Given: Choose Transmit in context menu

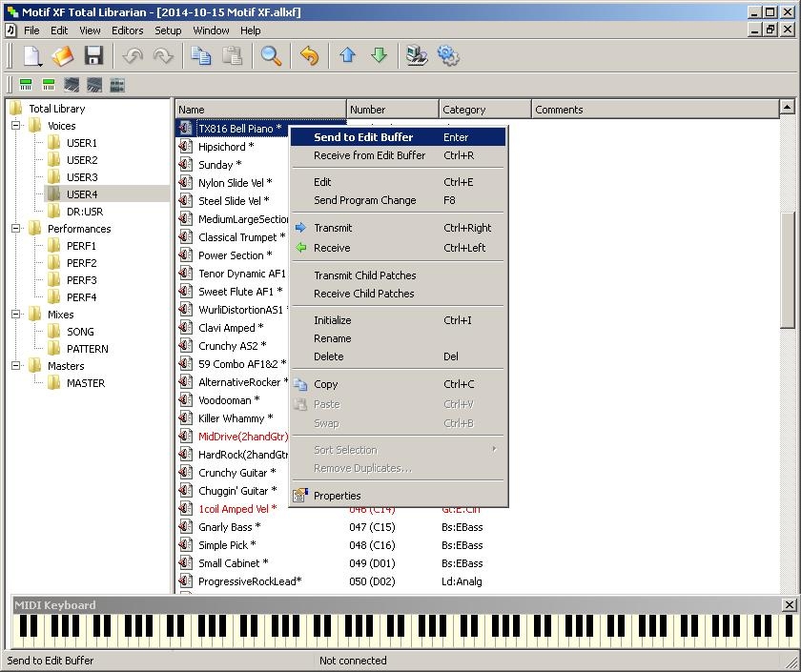Looking at the screenshot, I should click(398, 228).
